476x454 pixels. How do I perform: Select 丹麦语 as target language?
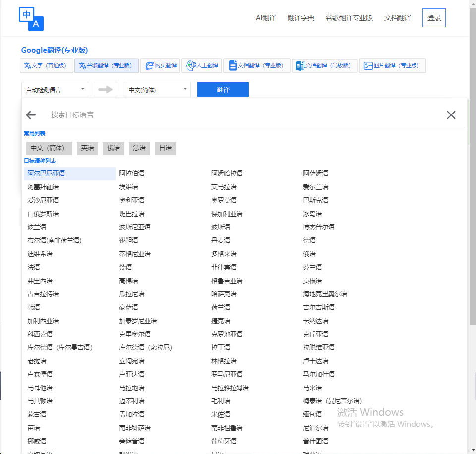tap(221, 240)
